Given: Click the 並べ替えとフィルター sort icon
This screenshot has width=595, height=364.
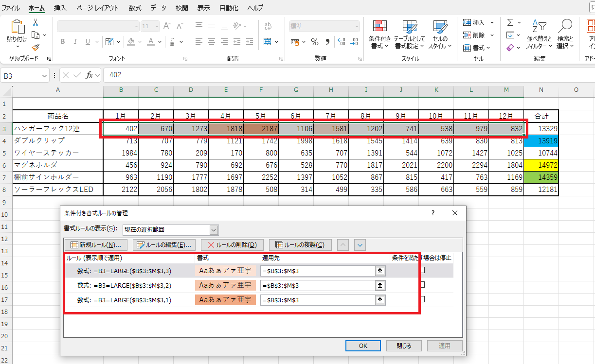Looking at the screenshot, I should tap(540, 25).
